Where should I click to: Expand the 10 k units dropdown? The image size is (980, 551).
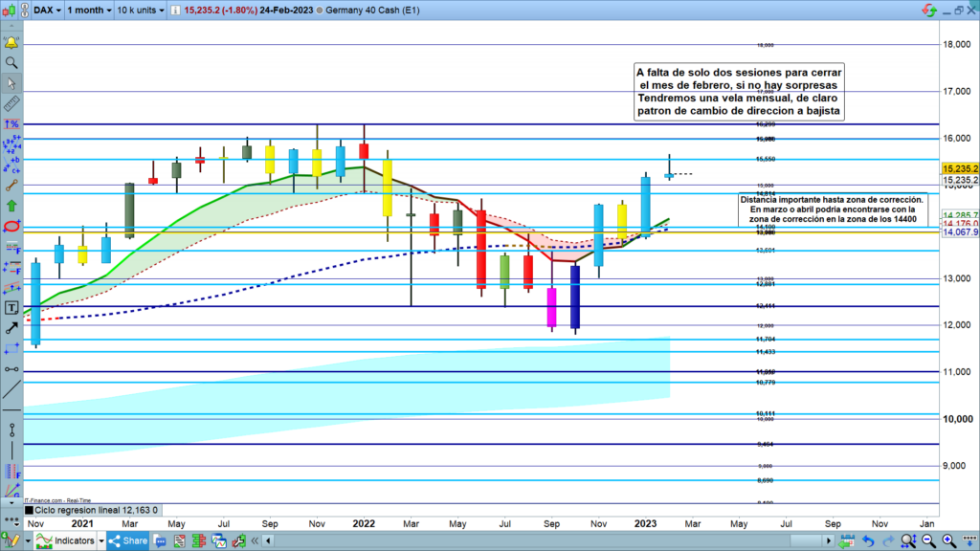(x=141, y=11)
